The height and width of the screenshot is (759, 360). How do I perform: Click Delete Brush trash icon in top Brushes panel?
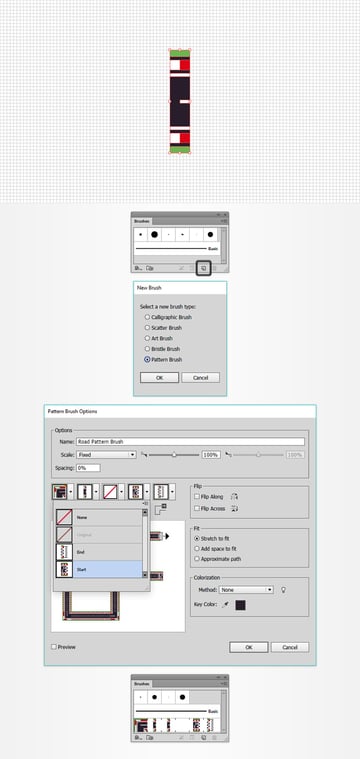point(215,268)
